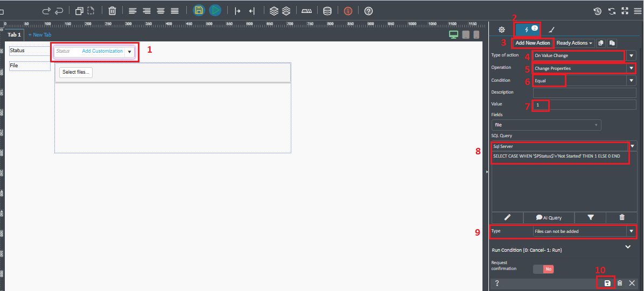
Task: Click the undo arrow in the top toolbar
Action: click(59, 11)
